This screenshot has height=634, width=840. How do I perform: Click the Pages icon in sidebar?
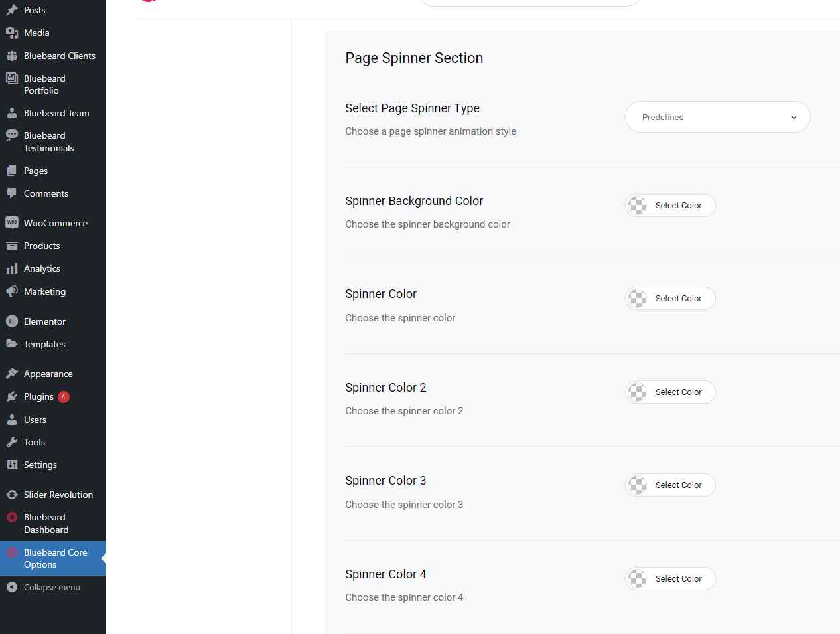[12, 171]
